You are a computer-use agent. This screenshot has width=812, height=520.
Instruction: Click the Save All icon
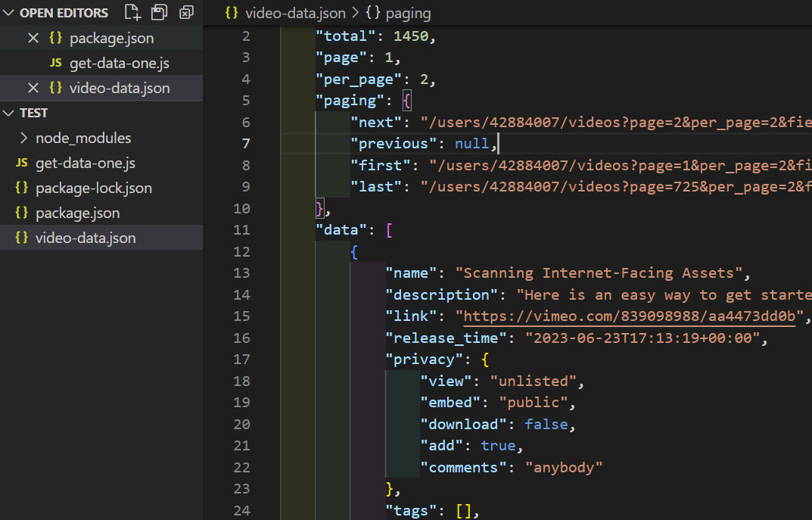[x=159, y=12]
